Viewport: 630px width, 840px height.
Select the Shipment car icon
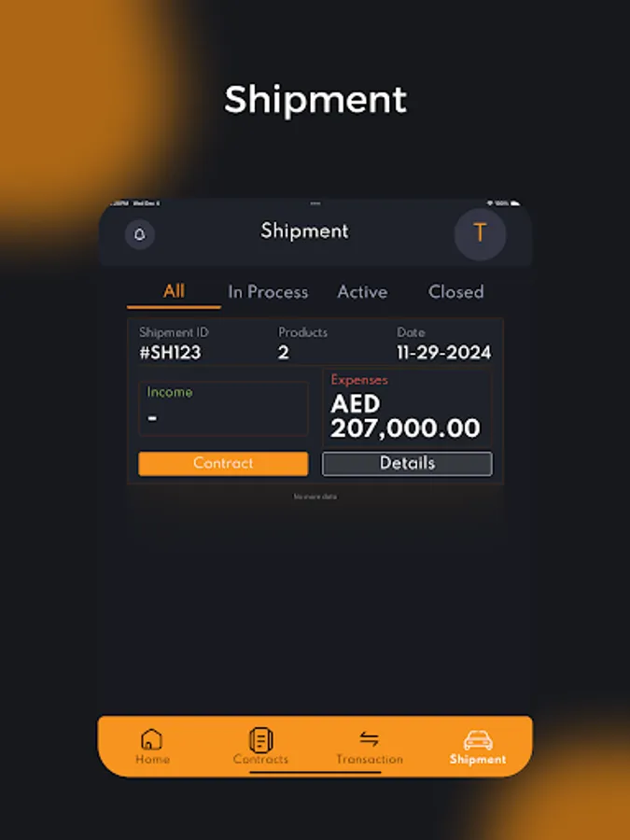point(477,742)
